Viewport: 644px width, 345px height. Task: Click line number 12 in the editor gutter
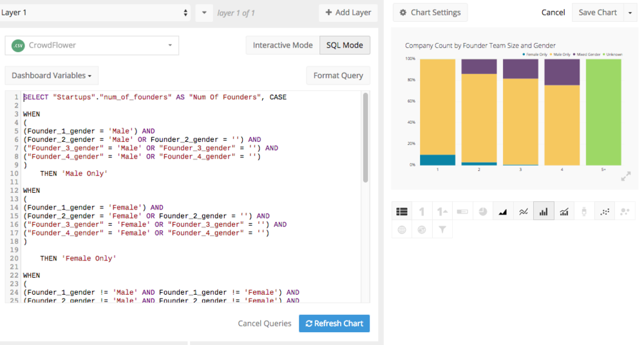click(14, 190)
